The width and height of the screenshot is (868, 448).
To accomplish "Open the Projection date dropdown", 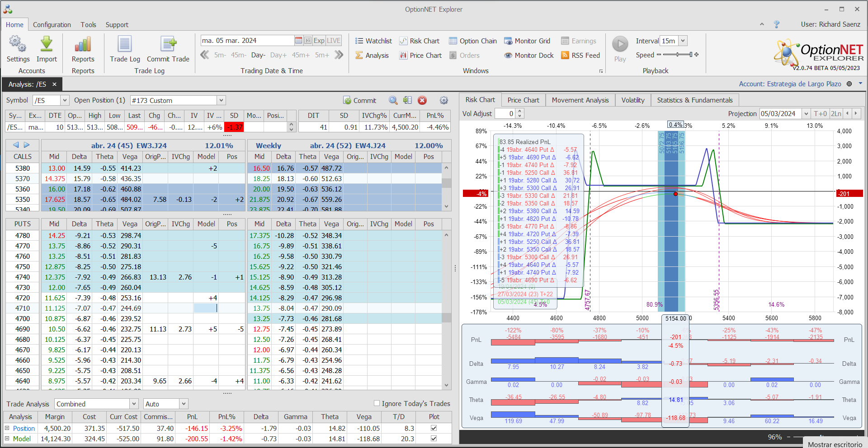I will [x=806, y=114].
